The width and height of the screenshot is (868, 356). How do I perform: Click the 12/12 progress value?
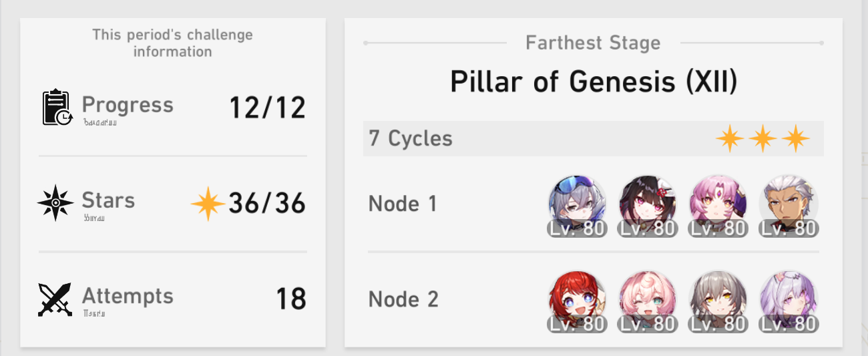tap(267, 108)
